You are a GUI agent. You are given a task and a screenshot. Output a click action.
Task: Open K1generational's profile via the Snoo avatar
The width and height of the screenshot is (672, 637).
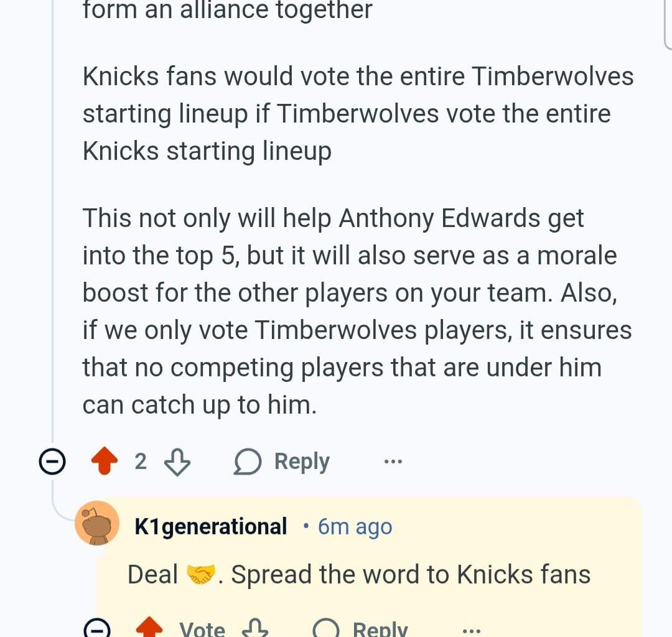[98, 524]
